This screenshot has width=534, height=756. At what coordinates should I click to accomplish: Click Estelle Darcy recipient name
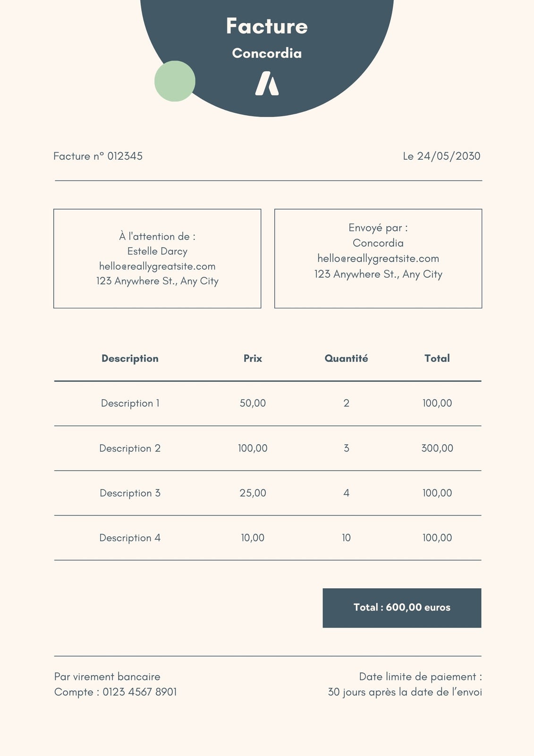(157, 251)
